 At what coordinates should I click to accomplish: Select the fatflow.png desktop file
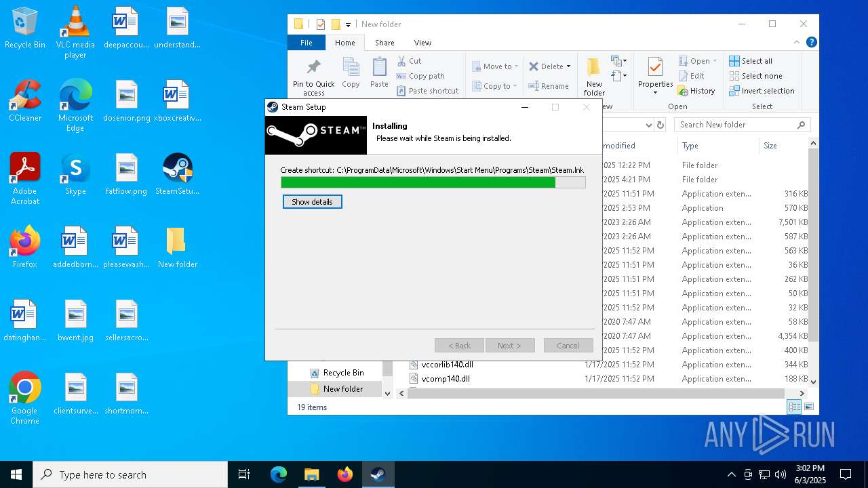click(126, 174)
